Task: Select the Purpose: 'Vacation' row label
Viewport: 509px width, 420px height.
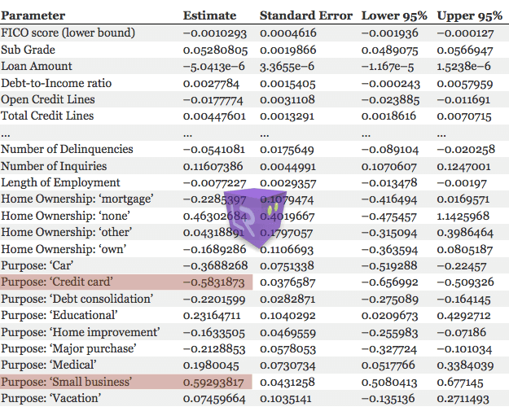Action: [50, 398]
